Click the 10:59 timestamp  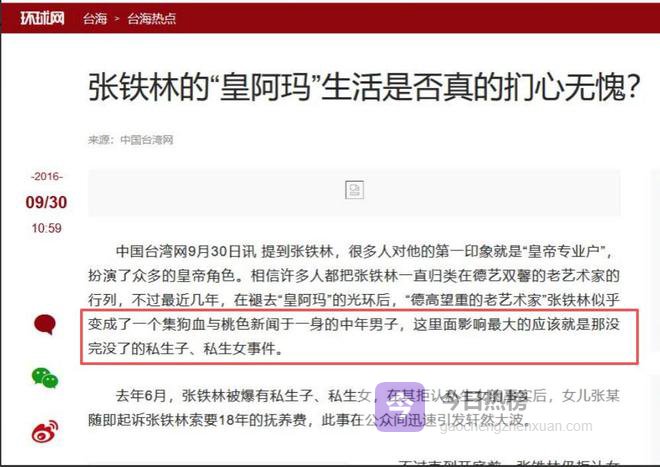46,228
